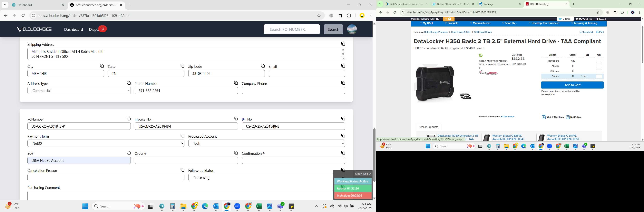
Task: Copy the Zip Code field value
Action: (262, 66)
